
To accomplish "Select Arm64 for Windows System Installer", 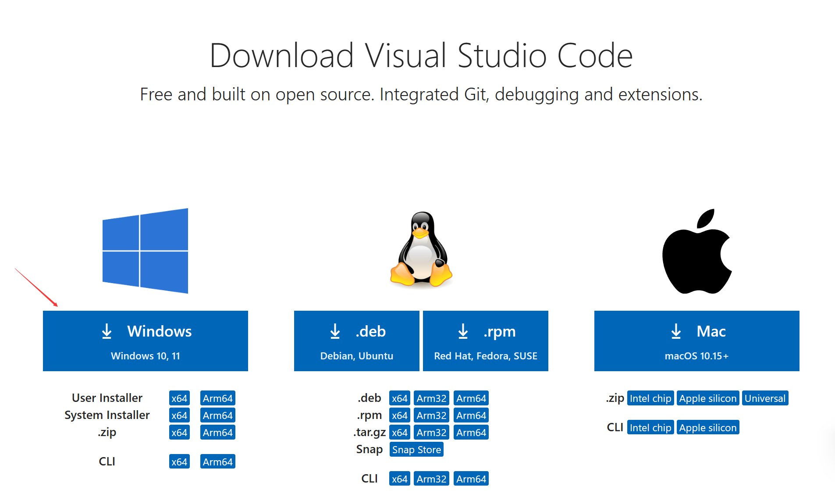I will coord(218,415).
